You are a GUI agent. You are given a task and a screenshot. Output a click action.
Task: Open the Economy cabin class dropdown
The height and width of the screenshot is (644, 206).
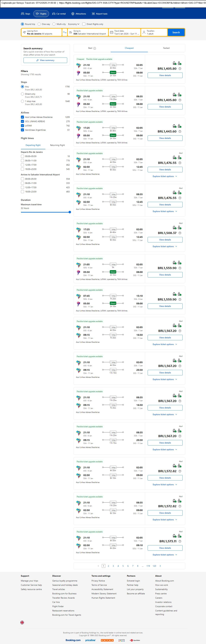74,24
